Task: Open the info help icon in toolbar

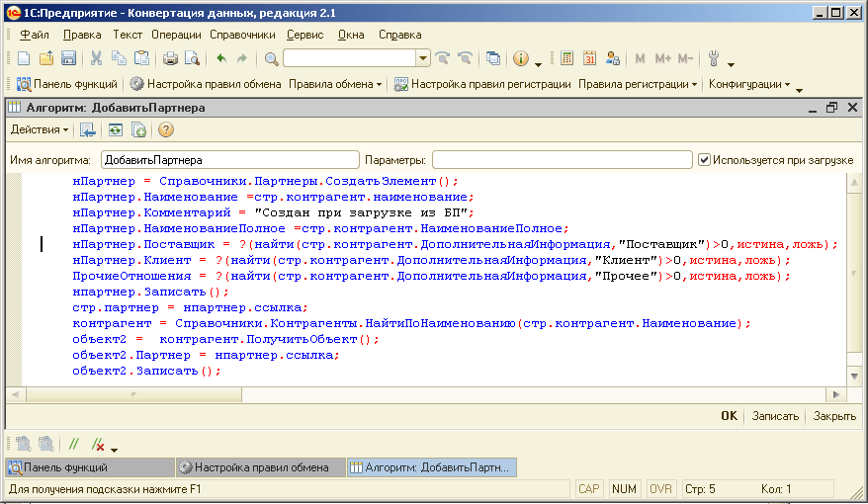Action: [521, 58]
